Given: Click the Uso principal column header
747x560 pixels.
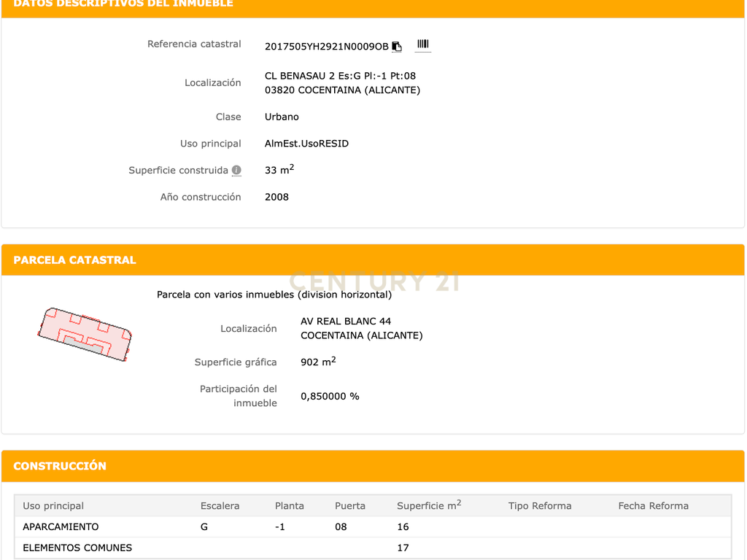Looking at the screenshot, I should pos(53,506).
